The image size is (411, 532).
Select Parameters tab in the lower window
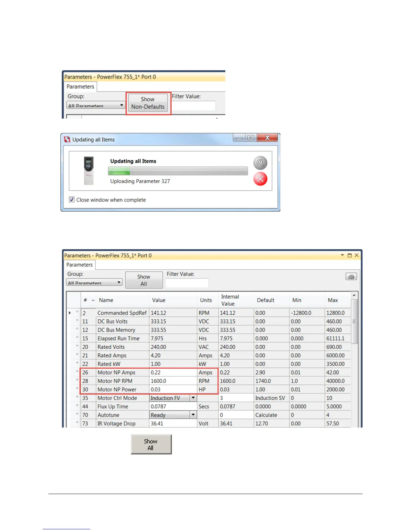80,265
